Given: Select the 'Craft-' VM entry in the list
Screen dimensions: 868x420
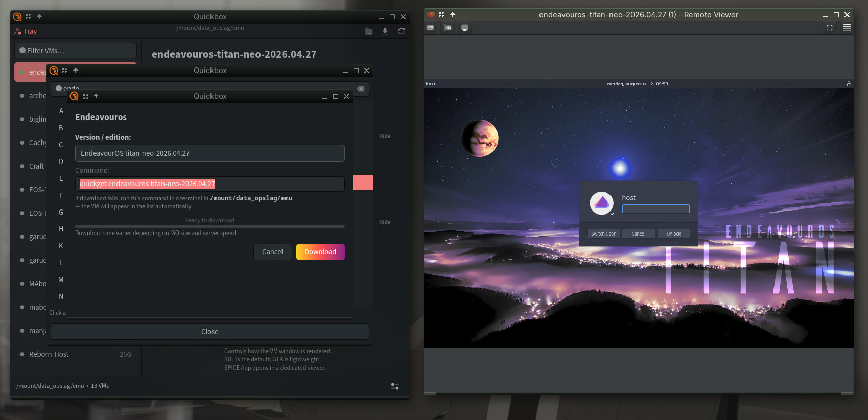Looking at the screenshot, I should click(31, 166).
